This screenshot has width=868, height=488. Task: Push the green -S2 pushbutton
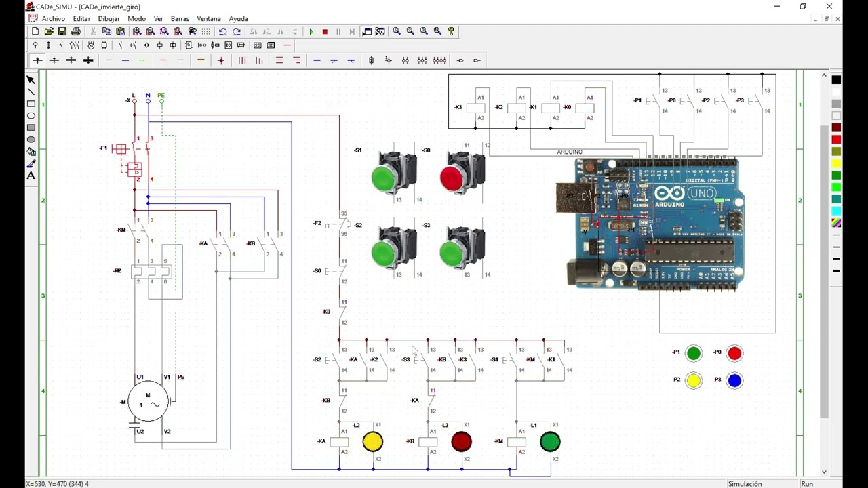384,253
